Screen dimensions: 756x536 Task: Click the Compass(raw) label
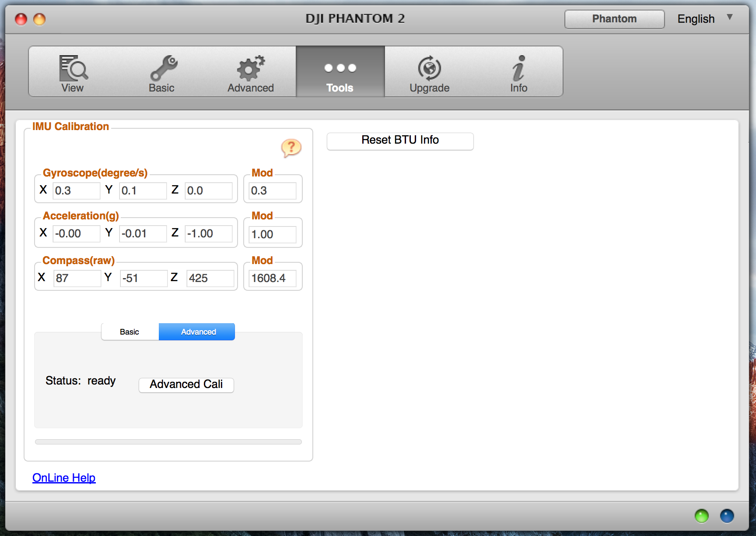[79, 261]
